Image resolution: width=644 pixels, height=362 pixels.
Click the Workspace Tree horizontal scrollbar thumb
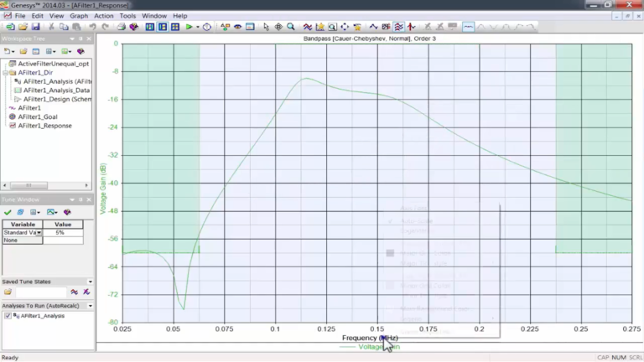coord(29,185)
